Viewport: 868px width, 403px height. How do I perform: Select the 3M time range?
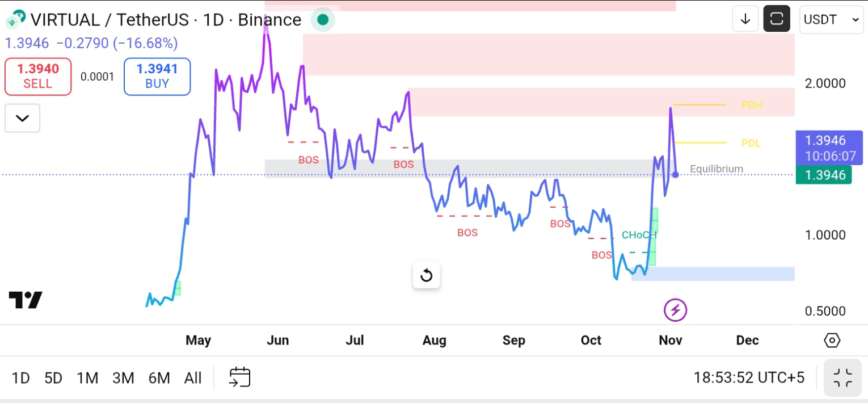(123, 378)
